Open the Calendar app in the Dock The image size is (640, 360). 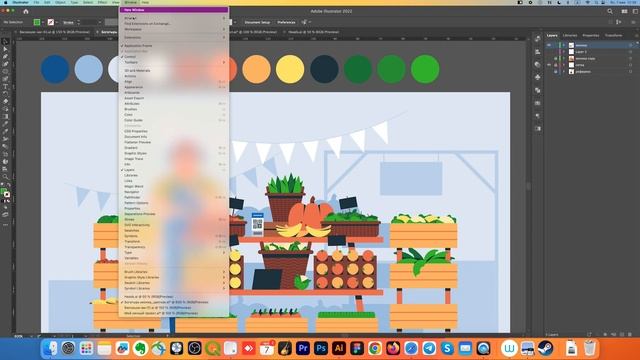267,348
